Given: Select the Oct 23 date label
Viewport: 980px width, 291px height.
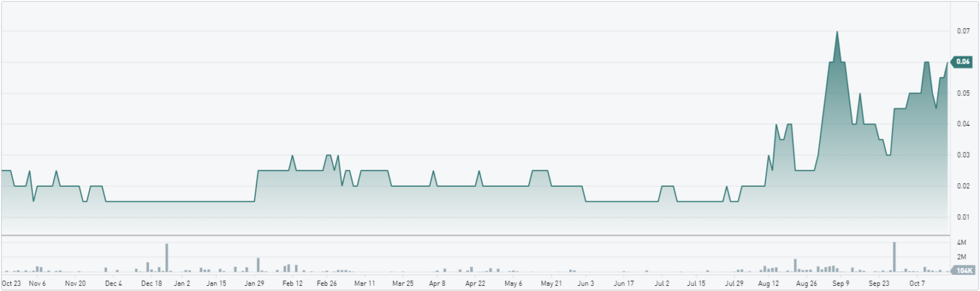Looking at the screenshot, I should pyautogui.click(x=11, y=282).
